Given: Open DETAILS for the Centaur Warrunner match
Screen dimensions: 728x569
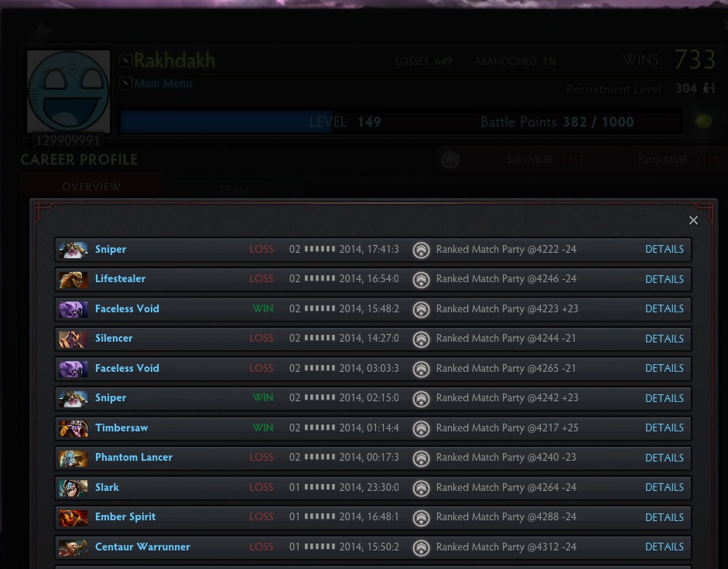Looking at the screenshot, I should click(664, 547).
